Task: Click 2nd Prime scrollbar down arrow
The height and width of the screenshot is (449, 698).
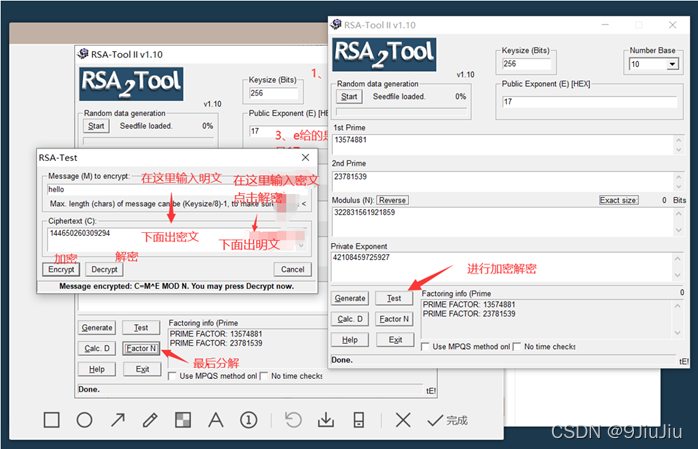Action: pyautogui.click(x=678, y=187)
